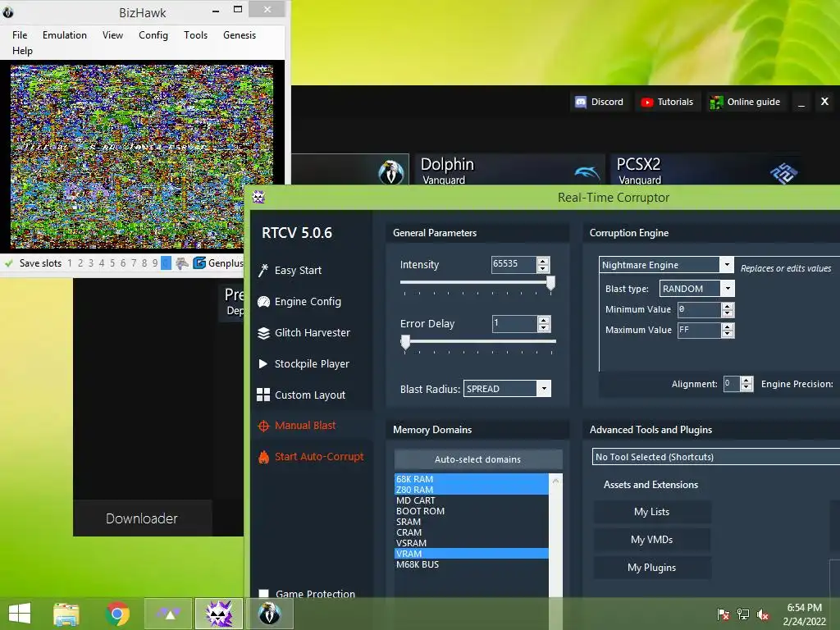The width and height of the screenshot is (840, 630).
Task: Click the Dolphin logo in launcher
Action: pyautogui.click(x=587, y=172)
